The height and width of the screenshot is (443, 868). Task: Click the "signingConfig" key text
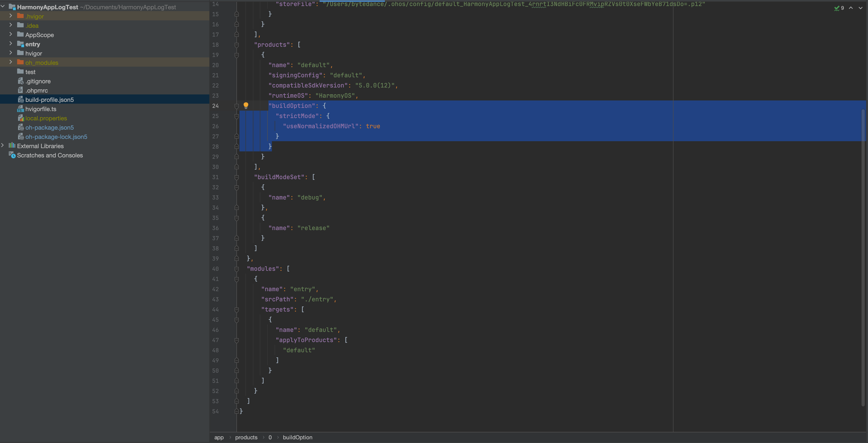(x=295, y=75)
